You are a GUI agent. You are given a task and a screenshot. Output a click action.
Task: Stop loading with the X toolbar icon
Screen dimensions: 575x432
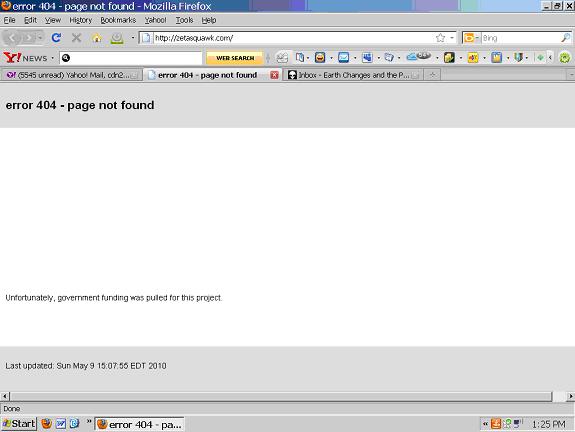coord(76,37)
